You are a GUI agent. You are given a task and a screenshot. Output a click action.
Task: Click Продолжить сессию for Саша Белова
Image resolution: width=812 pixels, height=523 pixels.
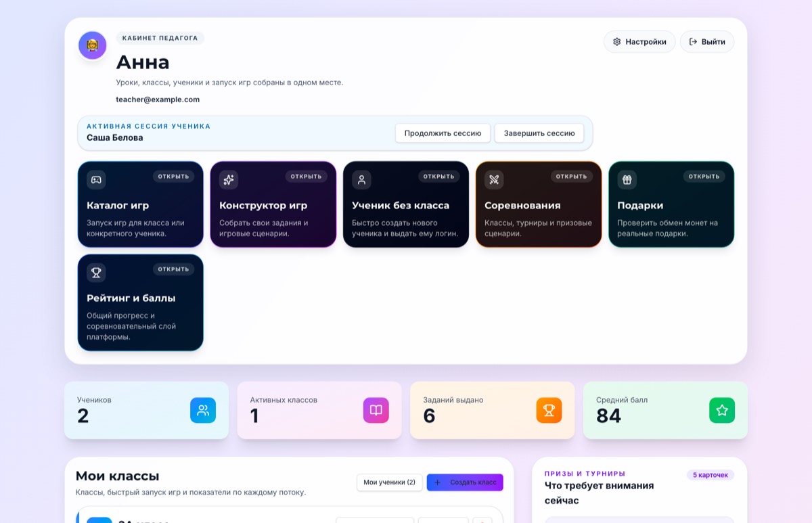[x=443, y=133]
